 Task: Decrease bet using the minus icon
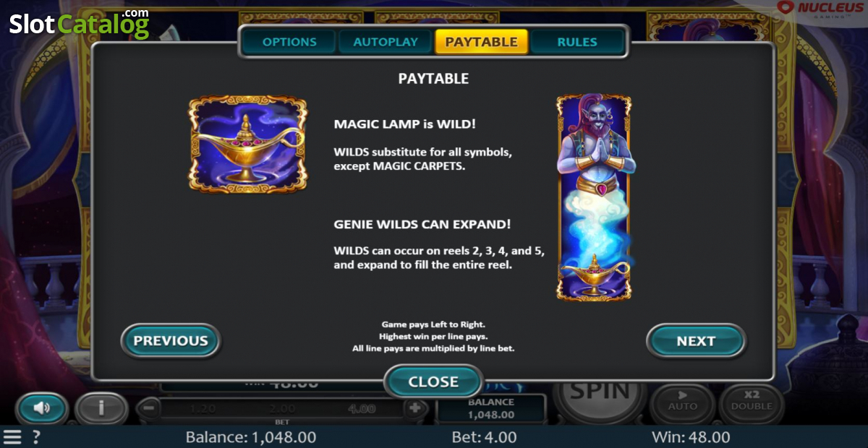coord(148,408)
